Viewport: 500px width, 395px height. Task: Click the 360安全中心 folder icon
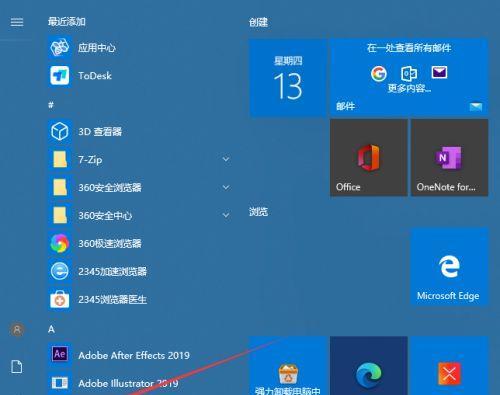pos(60,215)
